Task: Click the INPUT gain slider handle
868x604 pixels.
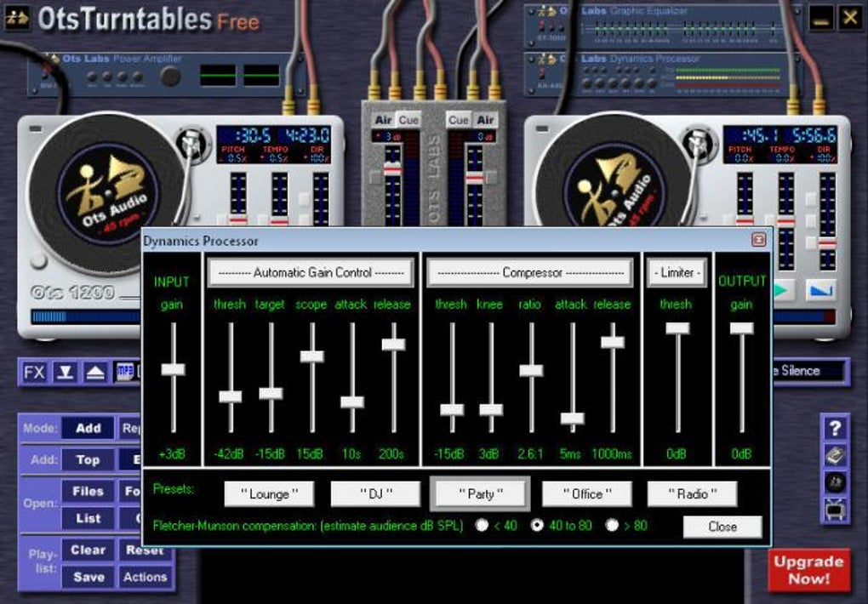Action: coord(174,370)
